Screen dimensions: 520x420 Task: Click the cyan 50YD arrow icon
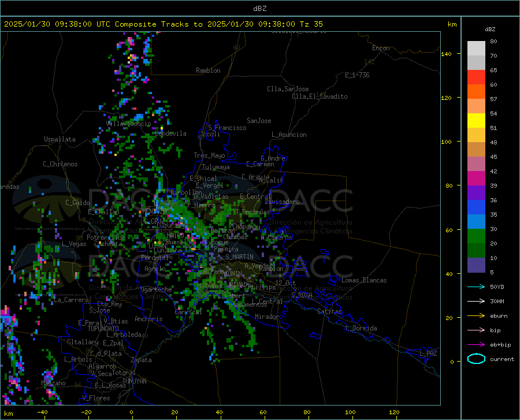pyautogui.click(x=476, y=287)
